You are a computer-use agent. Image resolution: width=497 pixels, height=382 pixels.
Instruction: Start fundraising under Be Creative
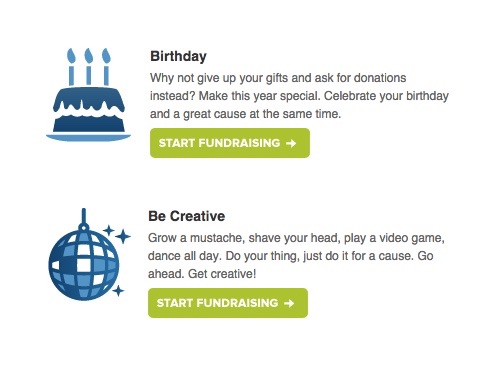click(x=228, y=303)
